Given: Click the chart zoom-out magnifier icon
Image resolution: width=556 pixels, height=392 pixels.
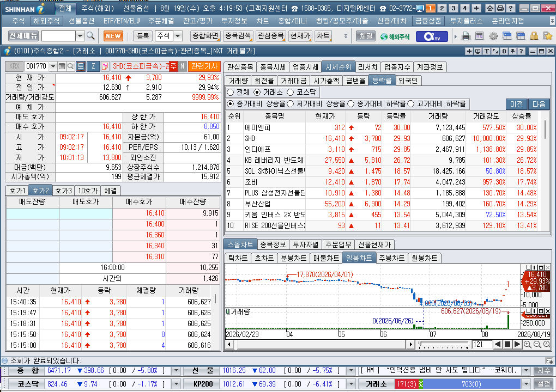Looking at the screenshot, I should [537, 344].
